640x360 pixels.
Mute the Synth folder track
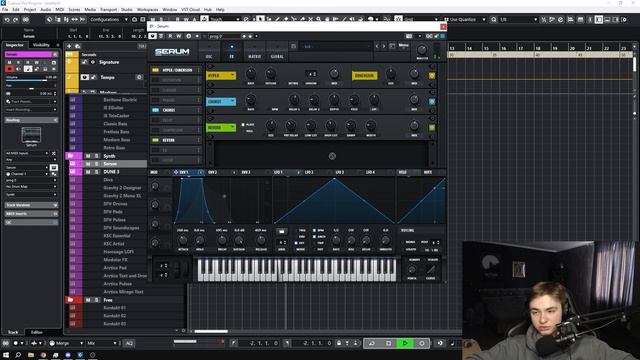coord(88,156)
